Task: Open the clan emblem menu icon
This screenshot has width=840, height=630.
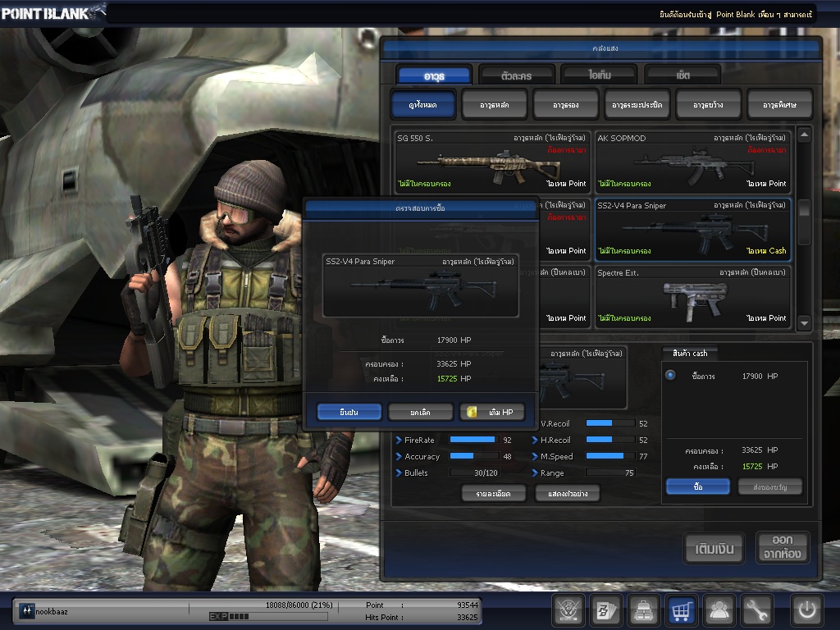Action: pos(568,610)
